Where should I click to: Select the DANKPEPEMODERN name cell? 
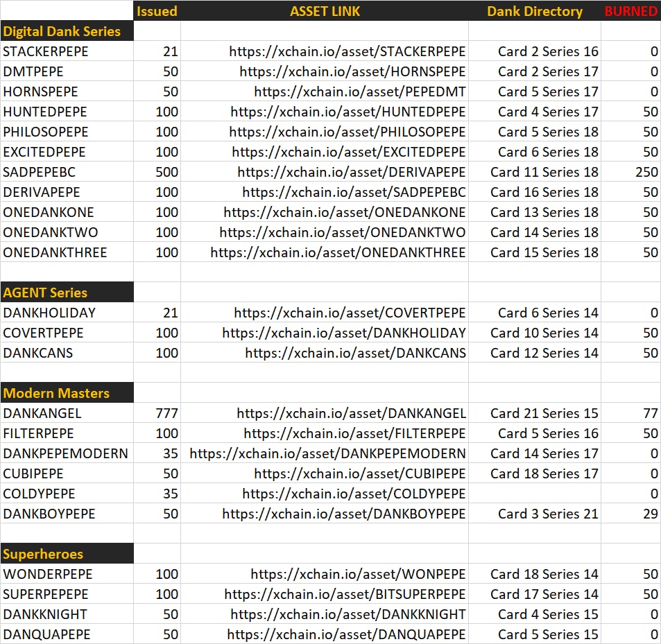pyautogui.click(x=67, y=453)
